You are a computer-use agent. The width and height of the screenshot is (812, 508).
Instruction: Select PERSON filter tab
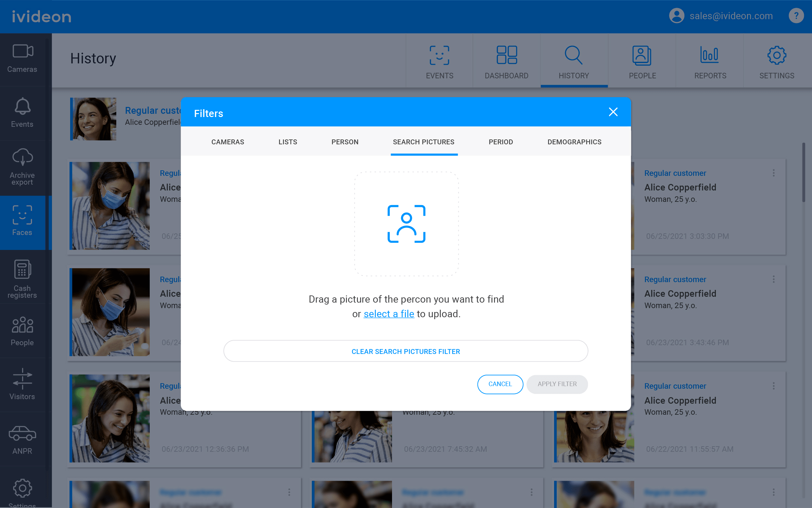[x=344, y=142]
